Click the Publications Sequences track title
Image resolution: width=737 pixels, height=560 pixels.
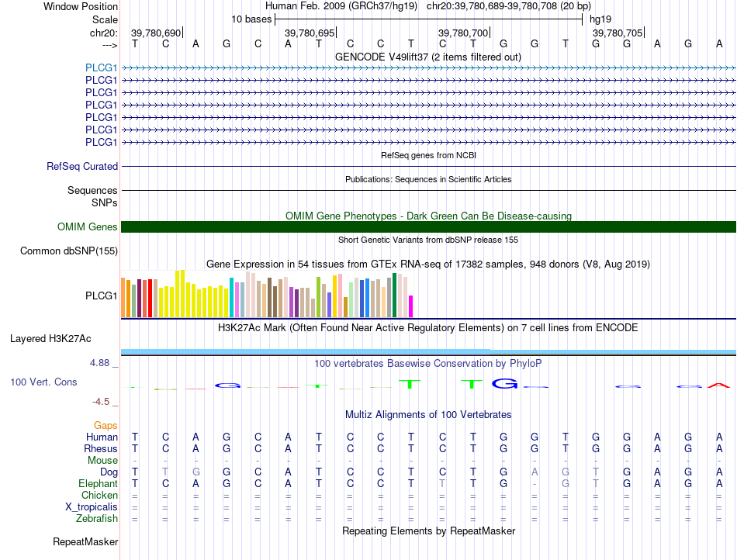[427, 179]
